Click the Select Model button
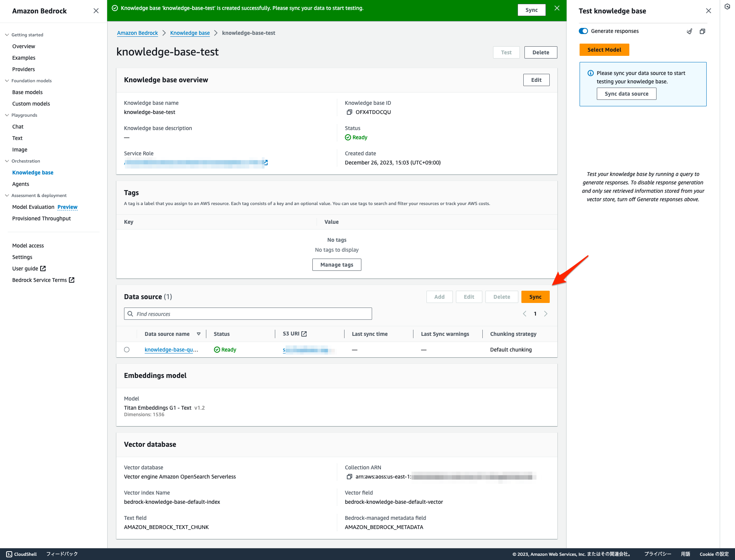735x560 pixels. coord(604,50)
